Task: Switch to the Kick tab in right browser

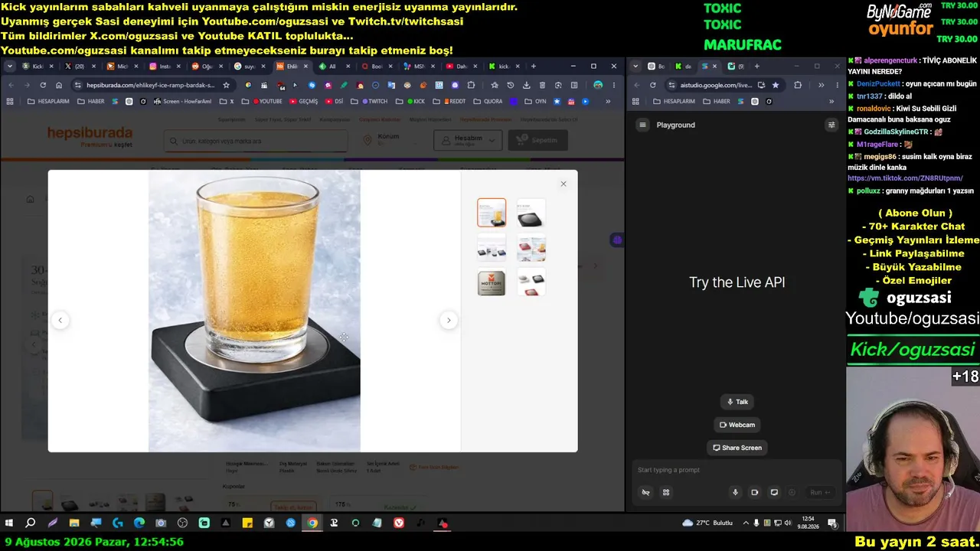Action: pos(683,67)
